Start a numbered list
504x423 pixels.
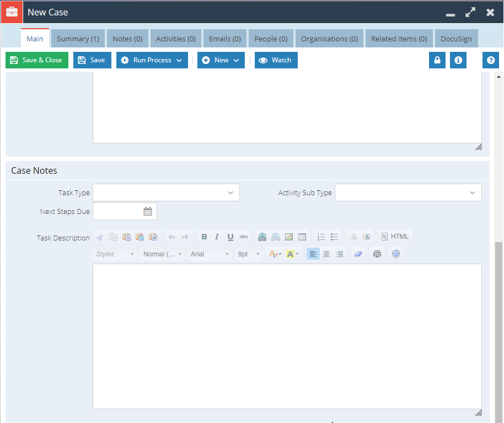click(321, 237)
